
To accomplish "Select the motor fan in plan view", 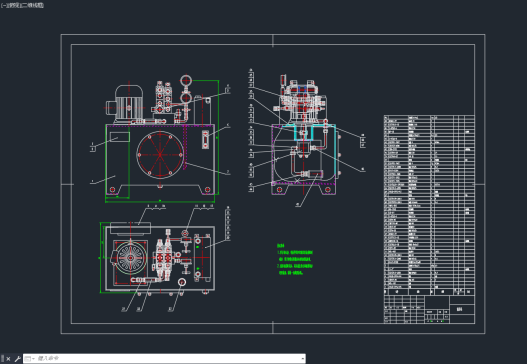I will point(130,258).
